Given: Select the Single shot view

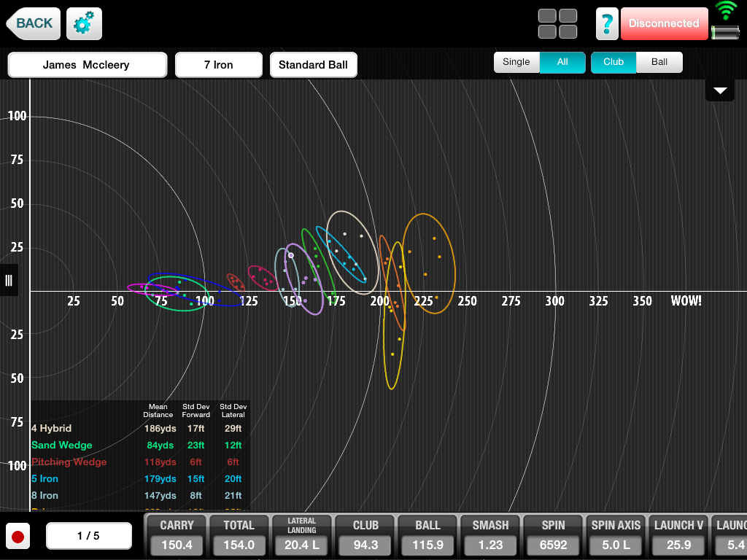Looking at the screenshot, I should coord(516,63).
